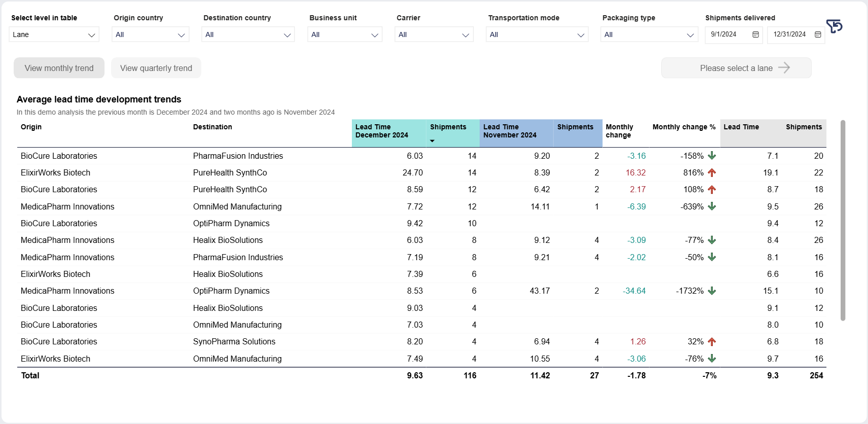Click the start date field 9/1/2024
This screenshot has width=868, height=424.
(734, 34)
